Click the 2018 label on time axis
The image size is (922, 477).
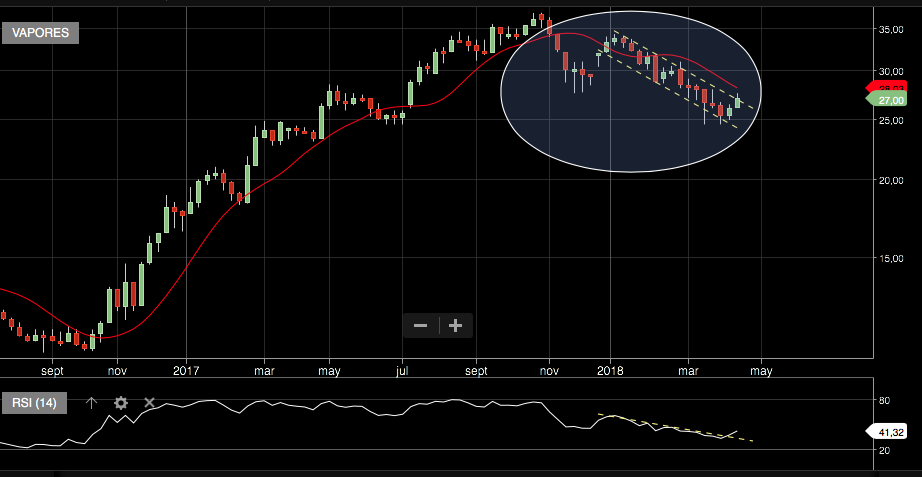click(x=609, y=368)
